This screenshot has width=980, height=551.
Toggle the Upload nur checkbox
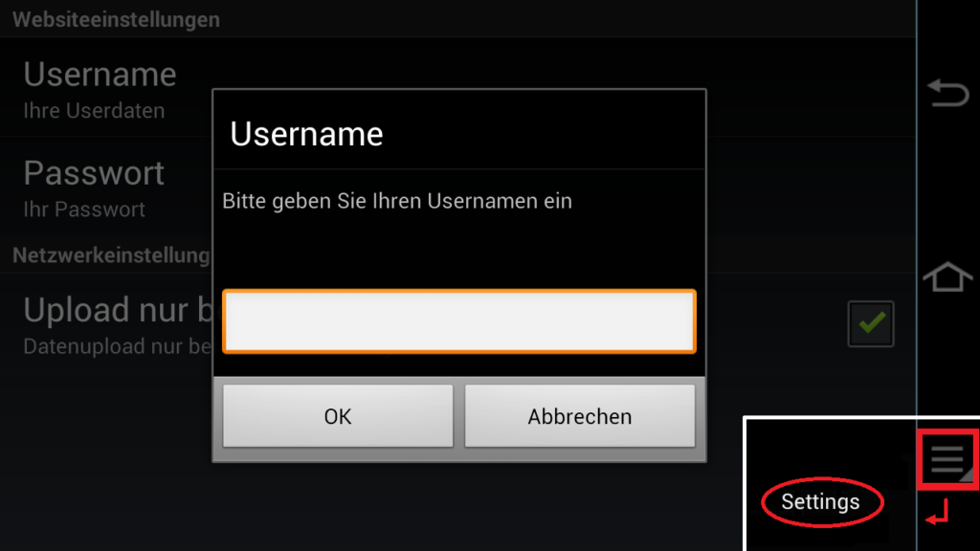pos(871,323)
